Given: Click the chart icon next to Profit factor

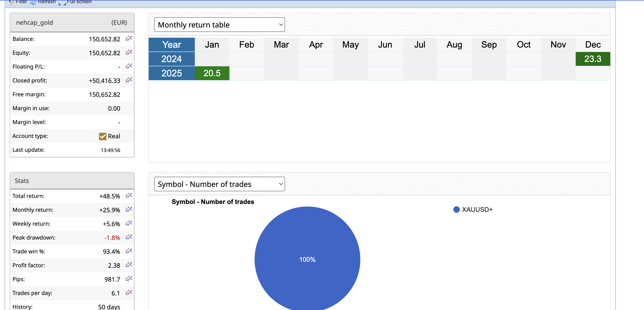Looking at the screenshot, I should (129, 265).
